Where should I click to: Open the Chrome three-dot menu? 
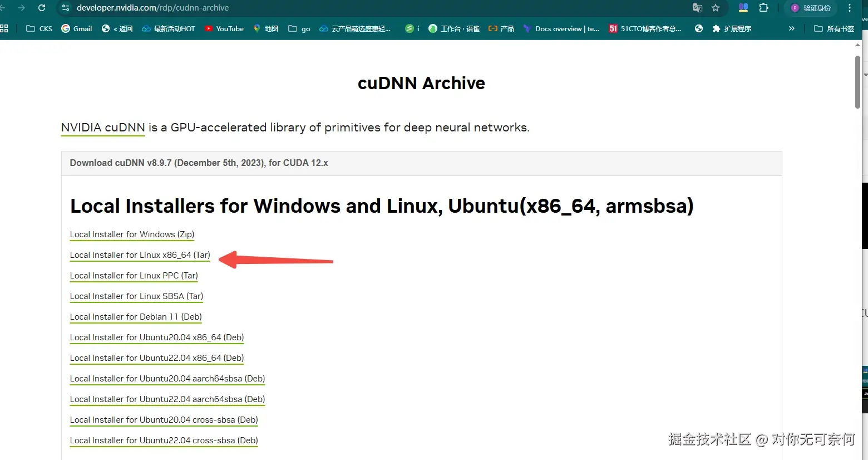(850, 8)
